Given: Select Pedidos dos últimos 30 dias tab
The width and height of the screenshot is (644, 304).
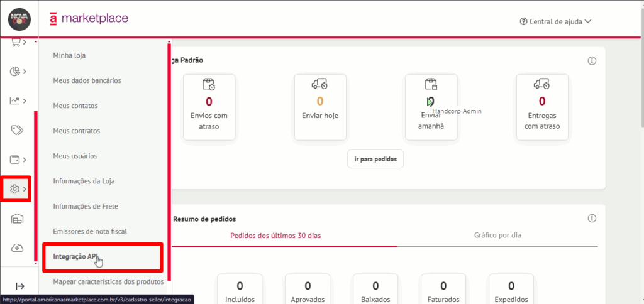Looking at the screenshot, I should tap(275, 235).
